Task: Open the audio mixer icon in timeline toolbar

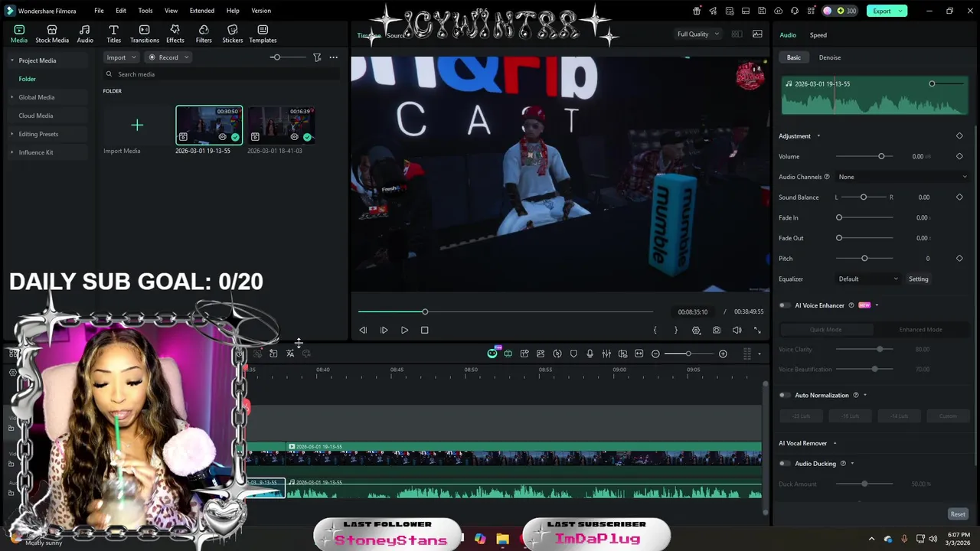Action: click(606, 354)
